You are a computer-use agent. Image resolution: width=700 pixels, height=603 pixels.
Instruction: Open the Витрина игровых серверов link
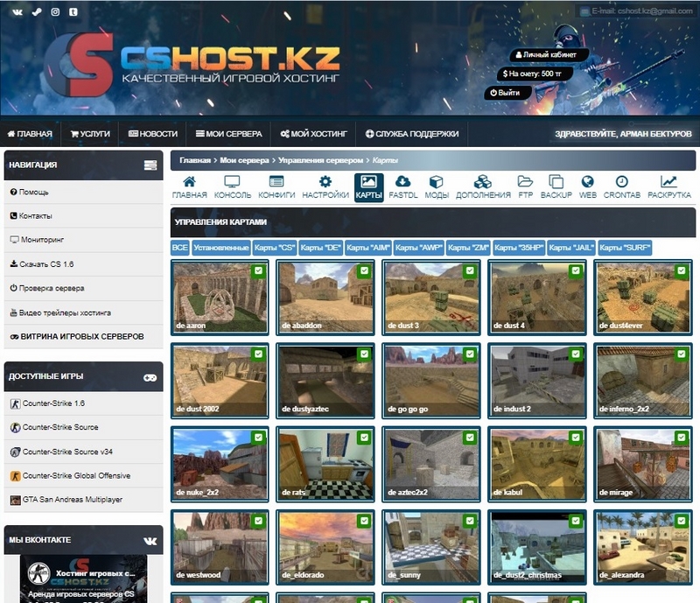pos(83,336)
